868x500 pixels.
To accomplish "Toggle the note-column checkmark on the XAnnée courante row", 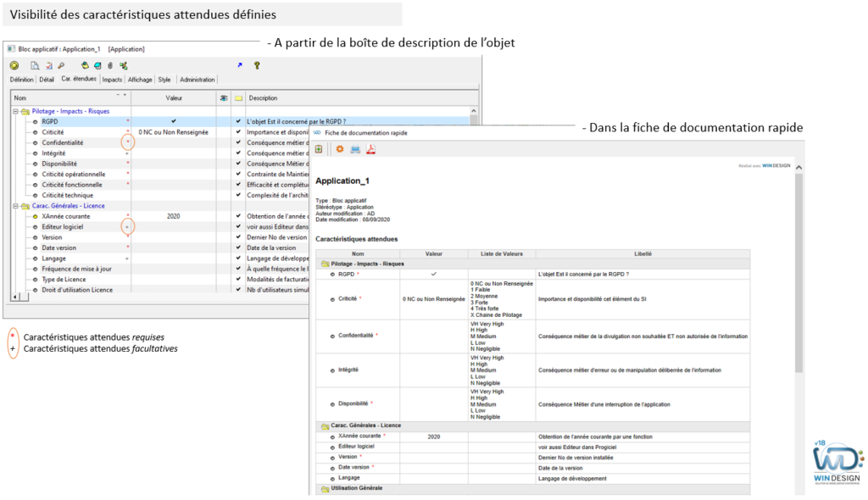I will 238,216.
